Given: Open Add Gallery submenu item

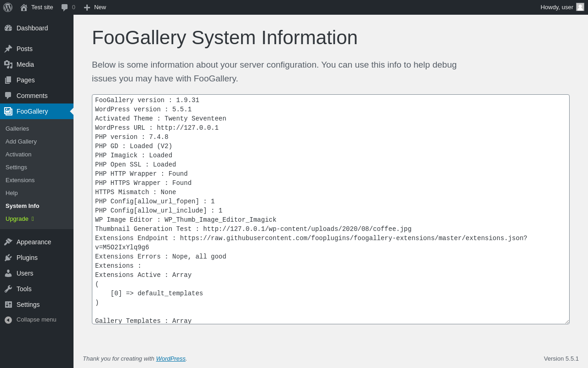Looking at the screenshot, I should click(x=21, y=142).
